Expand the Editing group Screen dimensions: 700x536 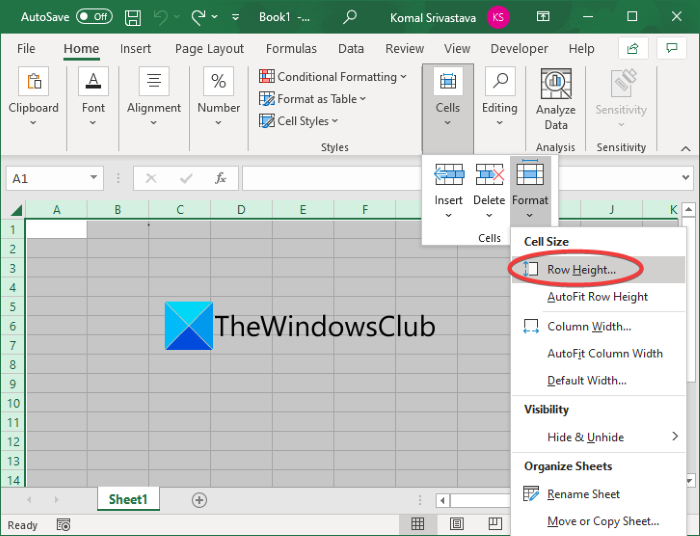pos(500,96)
